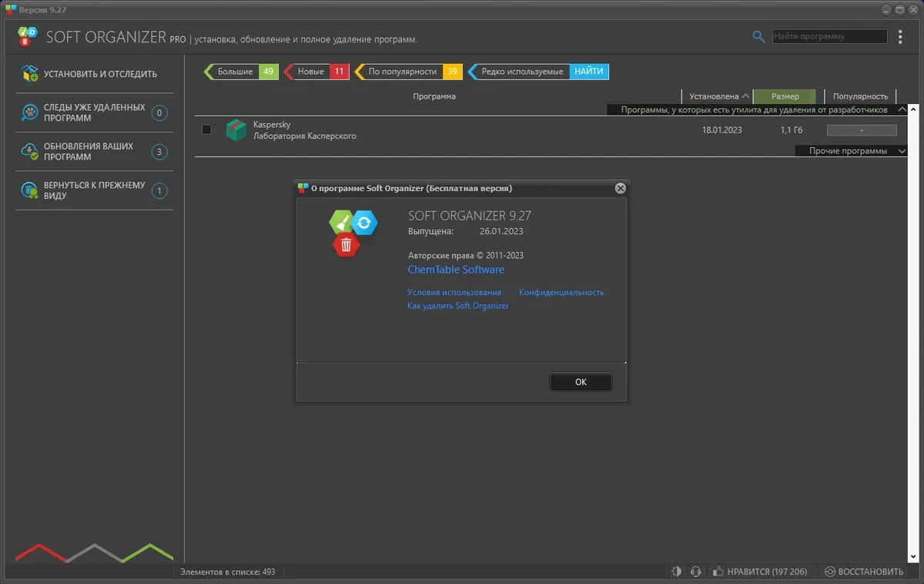Screen dimensions: 924x584
Task: Open the ChemTable Software link
Action: point(456,270)
